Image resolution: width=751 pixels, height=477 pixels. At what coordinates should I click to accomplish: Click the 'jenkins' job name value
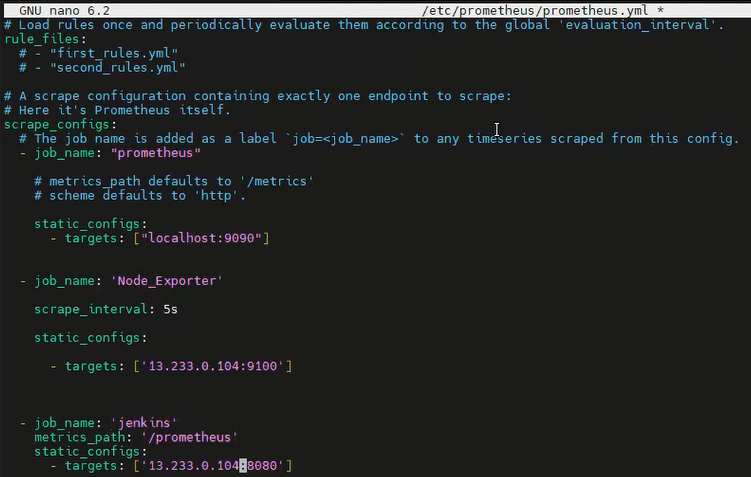[144, 423]
